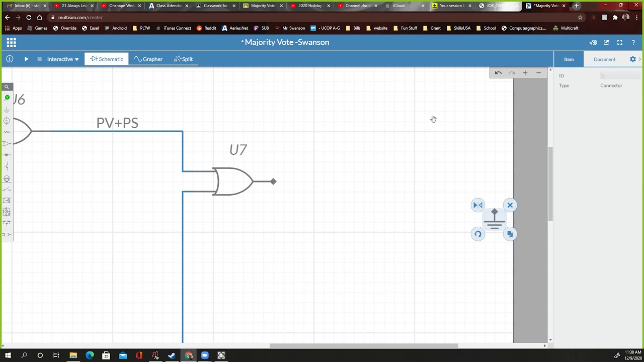The image size is (644, 362).
Task: Open the Multicraft bookmark
Action: point(566,28)
